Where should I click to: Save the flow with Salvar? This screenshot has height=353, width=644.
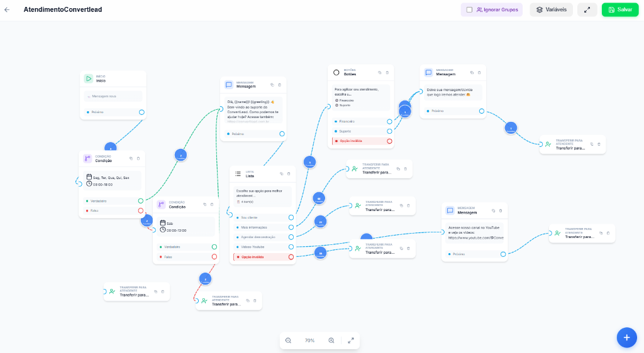pos(620,10)
